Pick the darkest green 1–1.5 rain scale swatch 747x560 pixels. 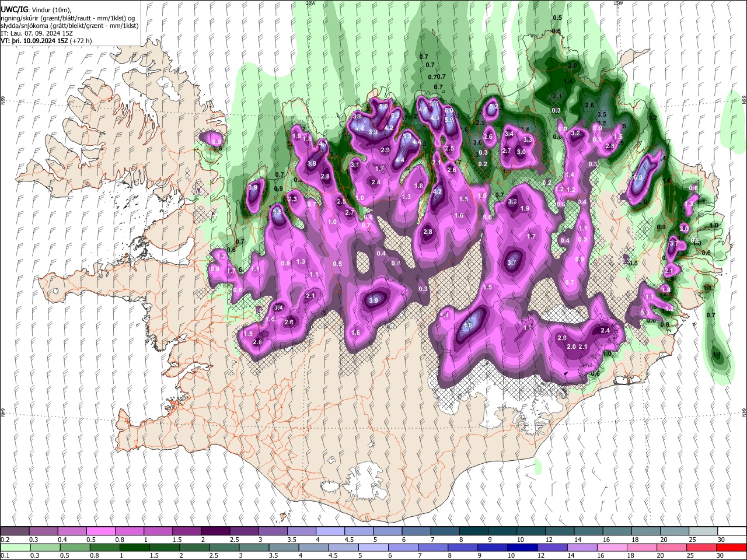[135, 547]
